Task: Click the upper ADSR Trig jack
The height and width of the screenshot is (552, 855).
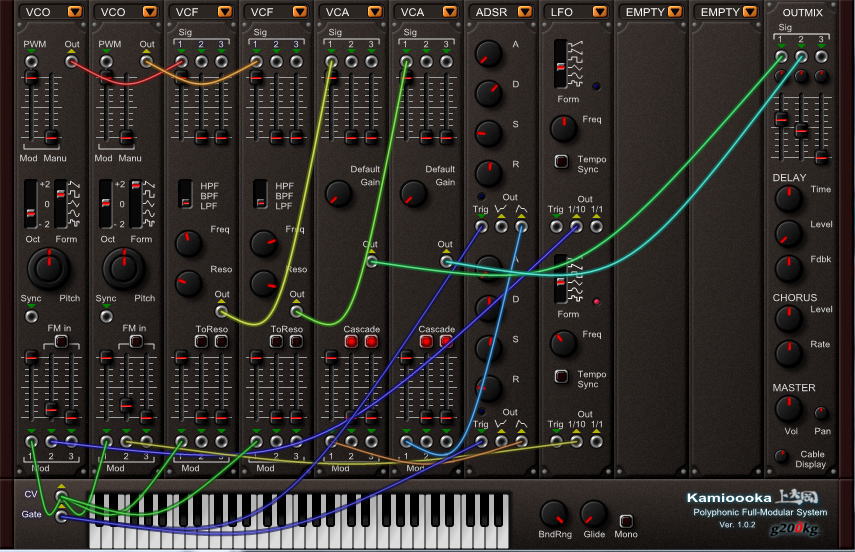Action: click(x=481, y=226)
